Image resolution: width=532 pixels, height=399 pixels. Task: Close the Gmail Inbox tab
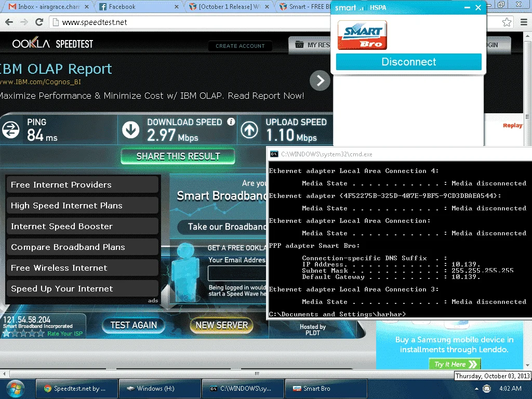coord(87,7)
